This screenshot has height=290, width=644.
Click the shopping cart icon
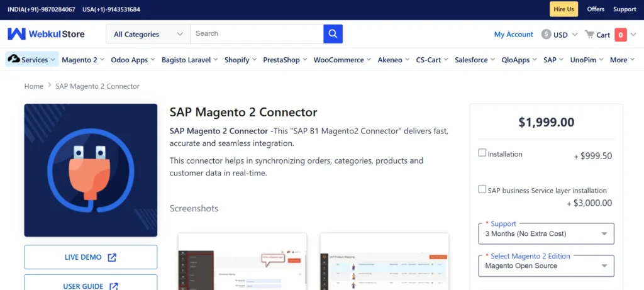click(x=589, y=35)
